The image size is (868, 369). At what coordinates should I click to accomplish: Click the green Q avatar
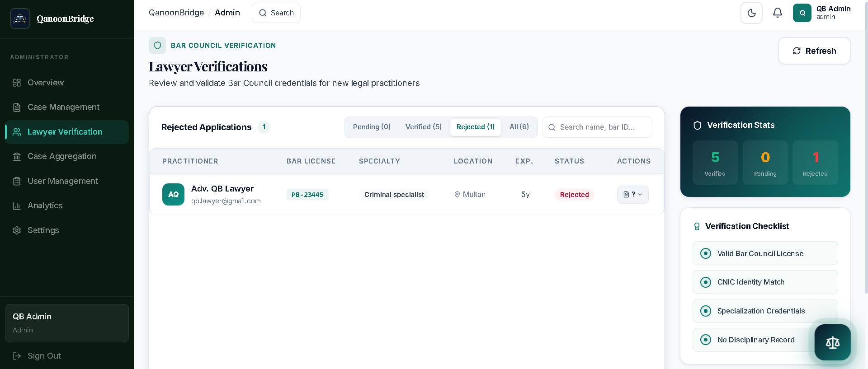pyautogui.click(x=802, y=13)
